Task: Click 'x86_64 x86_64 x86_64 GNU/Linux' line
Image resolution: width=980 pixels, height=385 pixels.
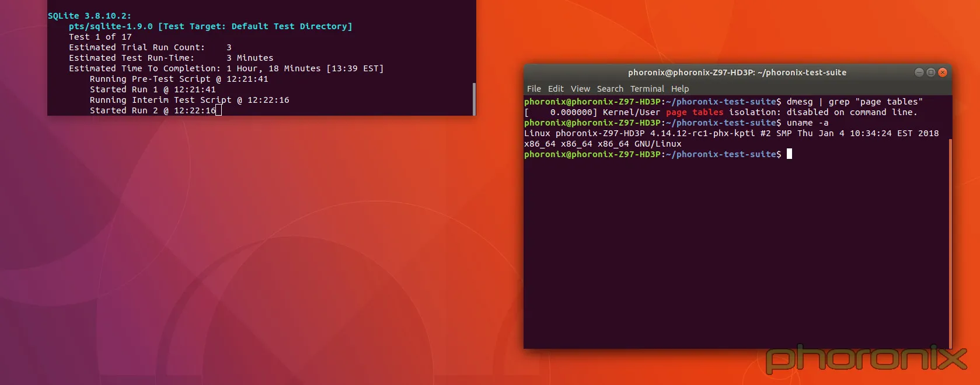Action: 602,144
